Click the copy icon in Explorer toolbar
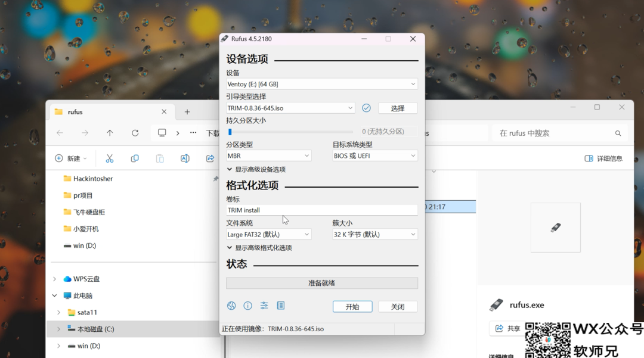Image resolution: width=644 pixels, height=358 pixels. coord(135,158)
